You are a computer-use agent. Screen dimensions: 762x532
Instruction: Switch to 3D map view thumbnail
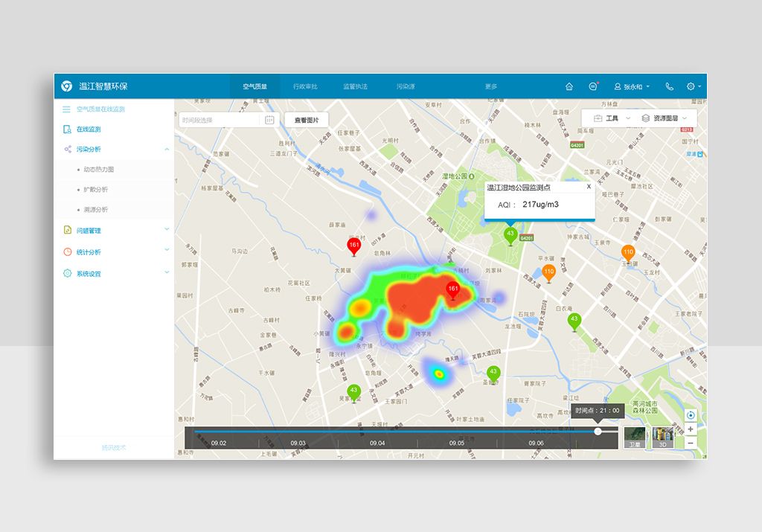pos(663,438)
